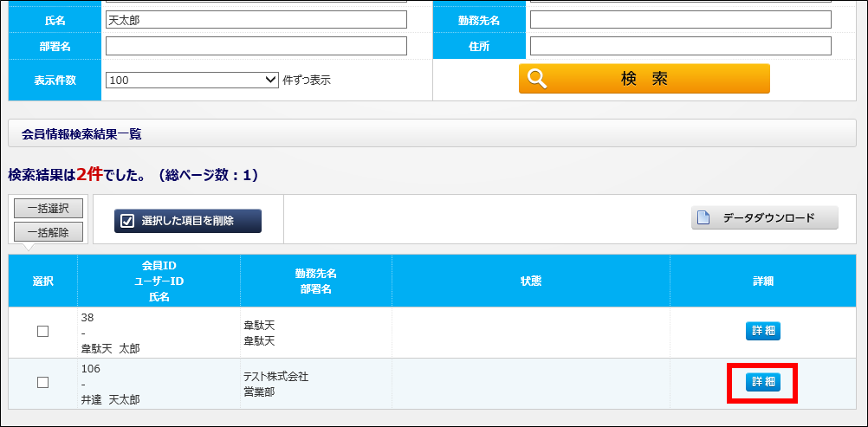Open 詳細 for 韋駄天 太郎

(762, 331)
